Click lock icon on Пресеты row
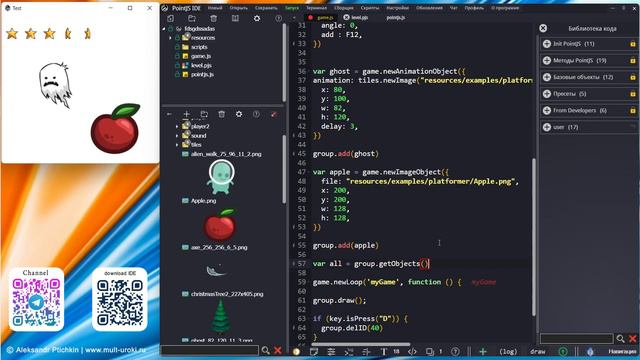Screen dimensions: 640x360 (x=633, y=94)
